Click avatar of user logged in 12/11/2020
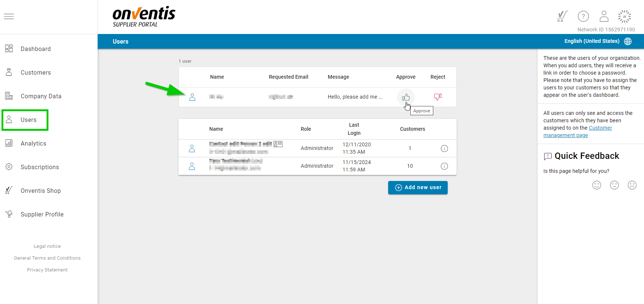 tap(192, 148)
